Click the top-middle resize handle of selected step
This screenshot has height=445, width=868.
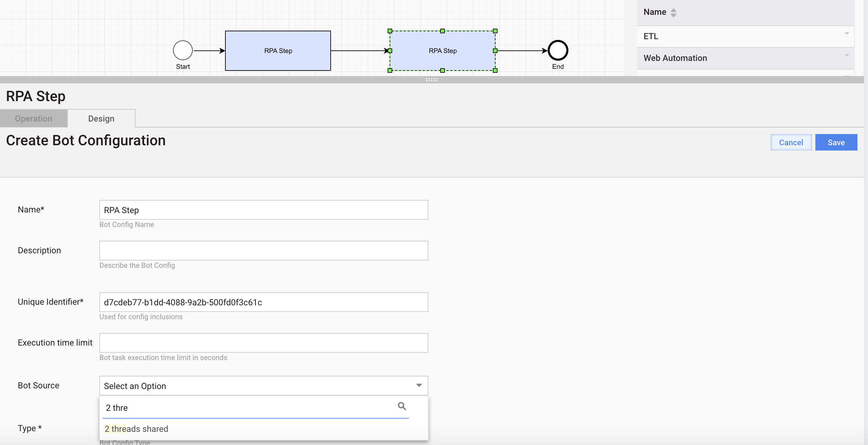pyautogui.click(x=443, y=31)
